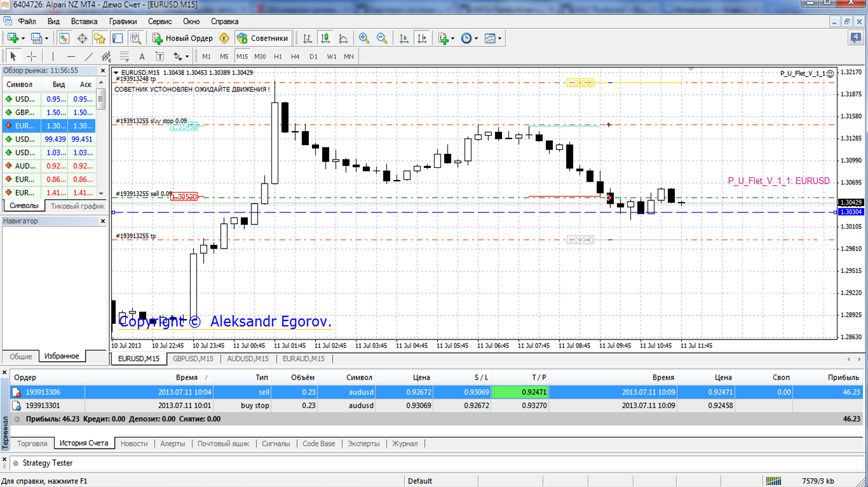Screen dimensions: 868x487
Task: Open the Тиковый график tab
Action: pos(78,206)
